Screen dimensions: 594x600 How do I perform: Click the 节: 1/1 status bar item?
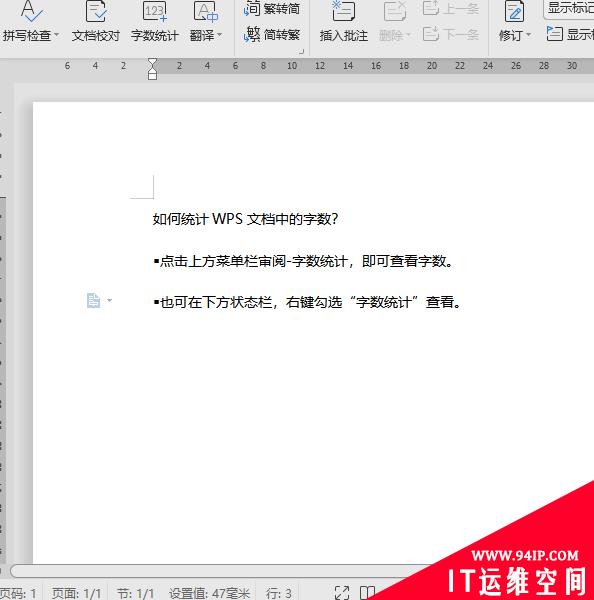(x=135, y=593)
